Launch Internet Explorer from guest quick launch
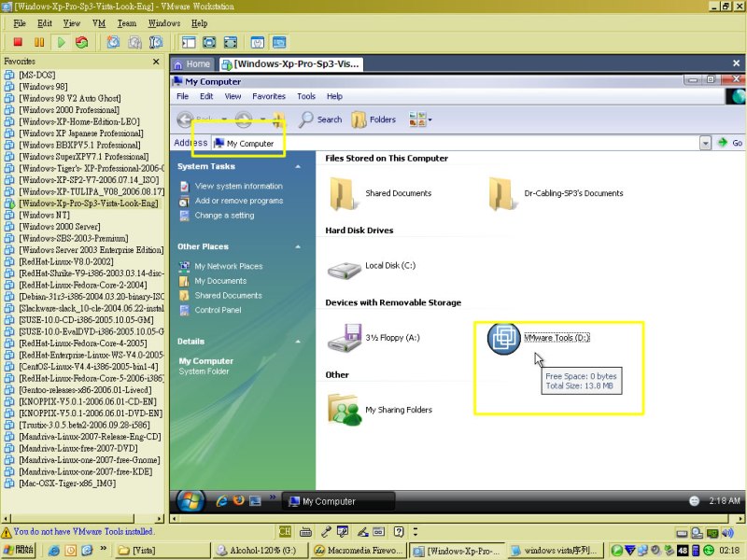 click(x=221, y=501)
